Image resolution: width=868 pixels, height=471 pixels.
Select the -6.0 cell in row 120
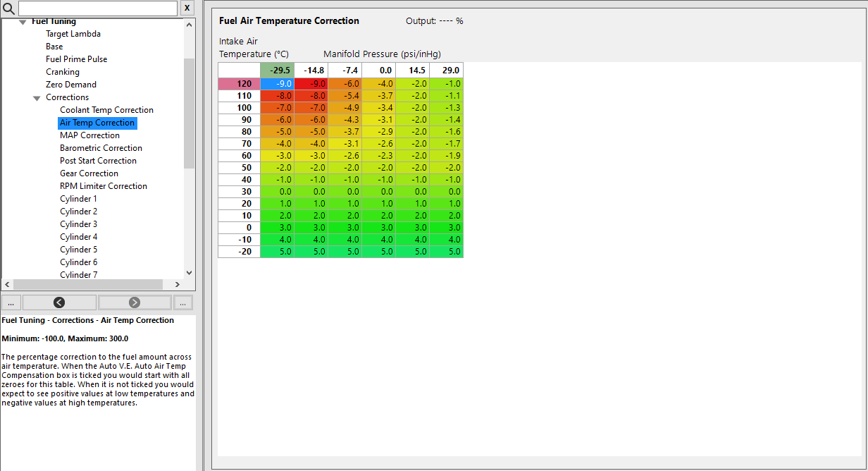[x=345, y=83]
